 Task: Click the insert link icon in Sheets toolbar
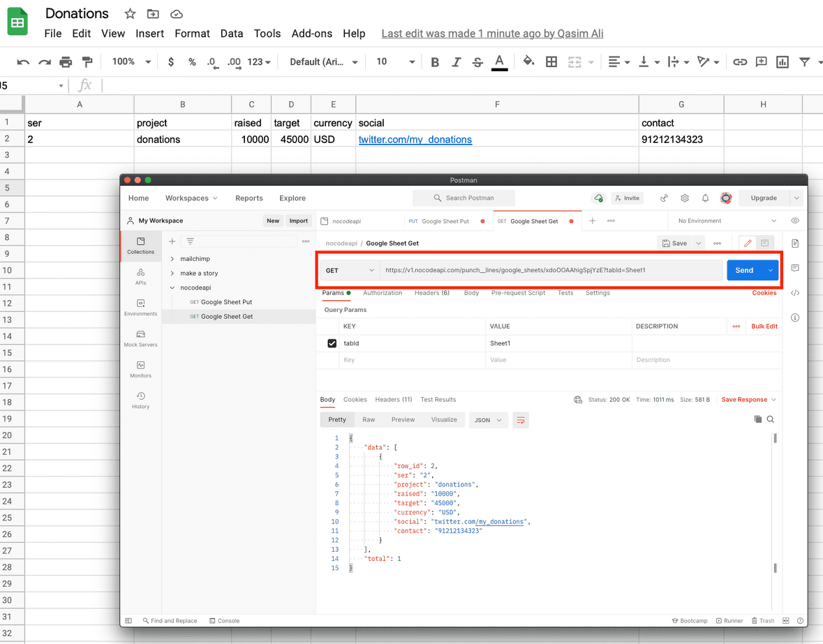click(x=739, y=61)
